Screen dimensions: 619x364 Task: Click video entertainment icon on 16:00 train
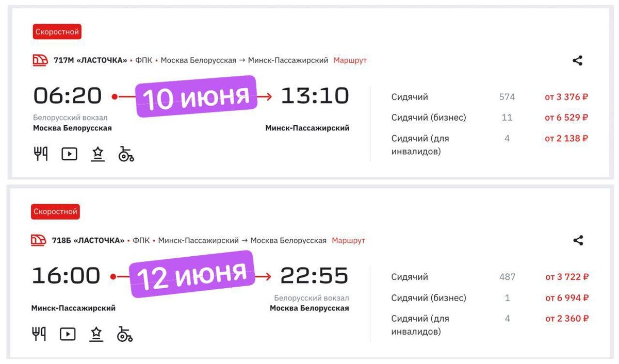point(68,334)
